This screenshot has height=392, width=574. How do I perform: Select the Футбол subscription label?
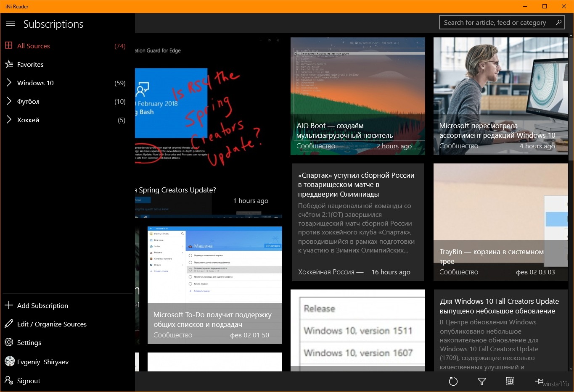pos(28,101)
